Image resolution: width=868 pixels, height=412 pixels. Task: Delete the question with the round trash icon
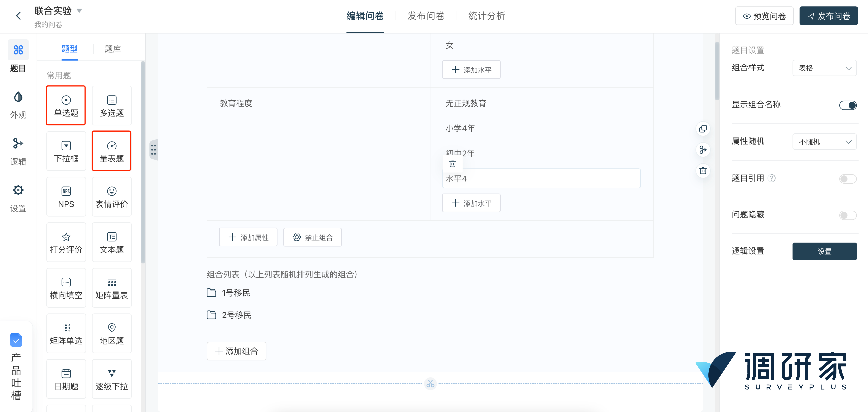(703, 171)
